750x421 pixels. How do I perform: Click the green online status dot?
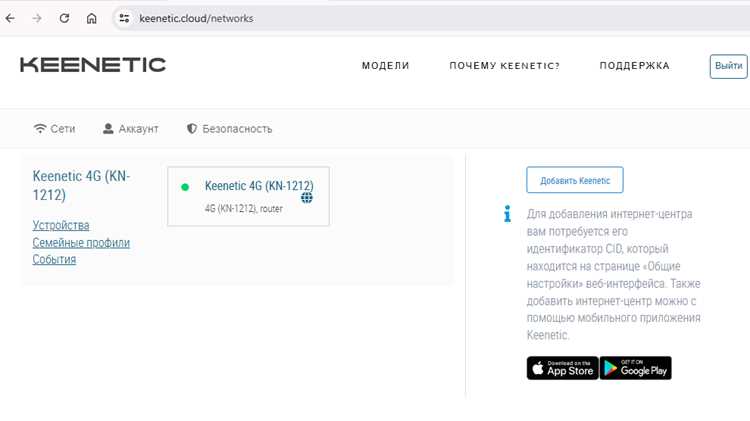pyautogui.click(x=185, y=187)
